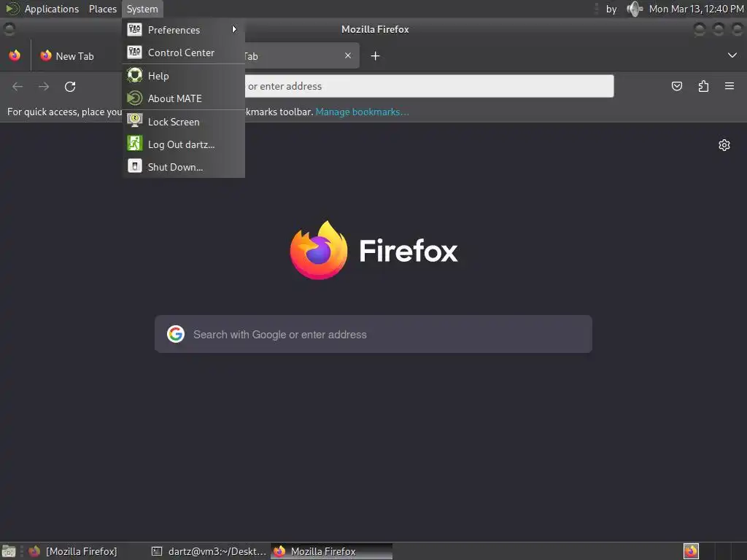The width and height of the screenshot is (747, 560).
Task: Click keyboard layout indicator 'by'
Action: [x=611, y=9]
